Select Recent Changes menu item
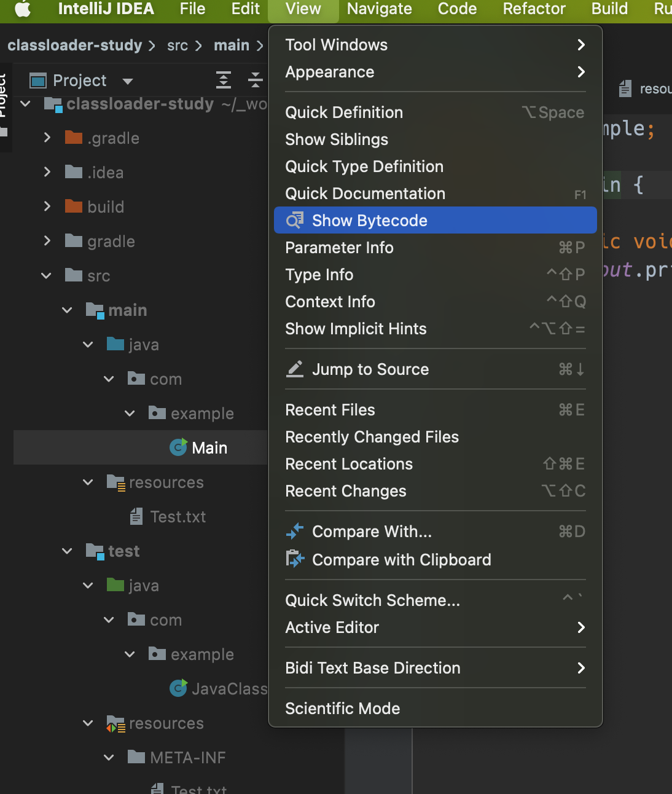 (435, 491)
